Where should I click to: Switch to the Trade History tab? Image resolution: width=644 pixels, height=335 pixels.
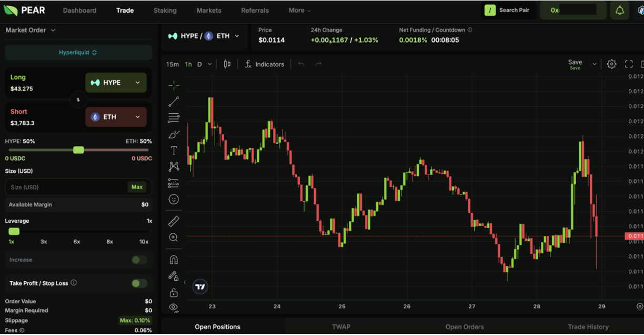click(588, 327)
